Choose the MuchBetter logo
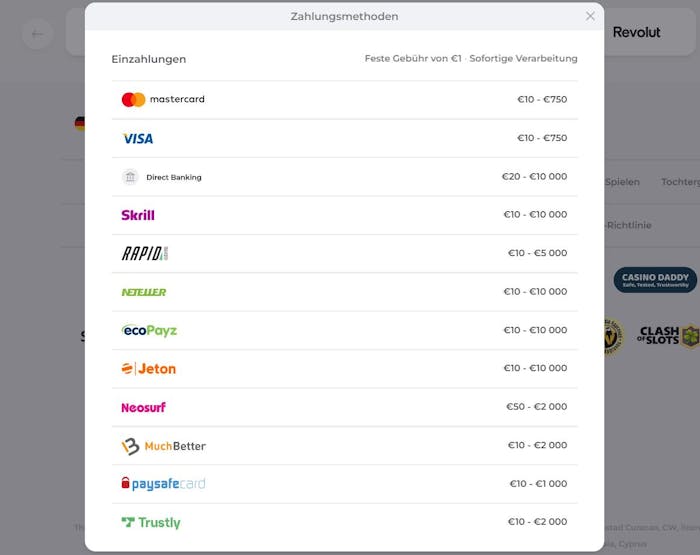This screenshot has height=555, width=700. (163, 446)
